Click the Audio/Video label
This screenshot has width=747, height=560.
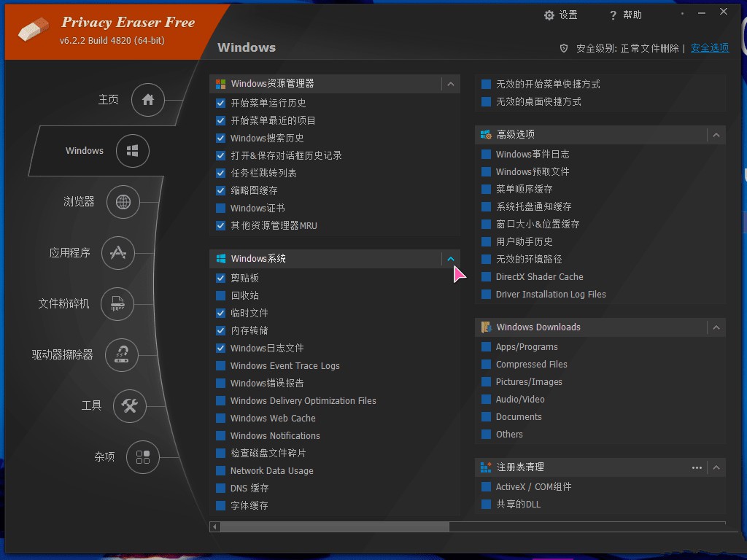(520, 400)
